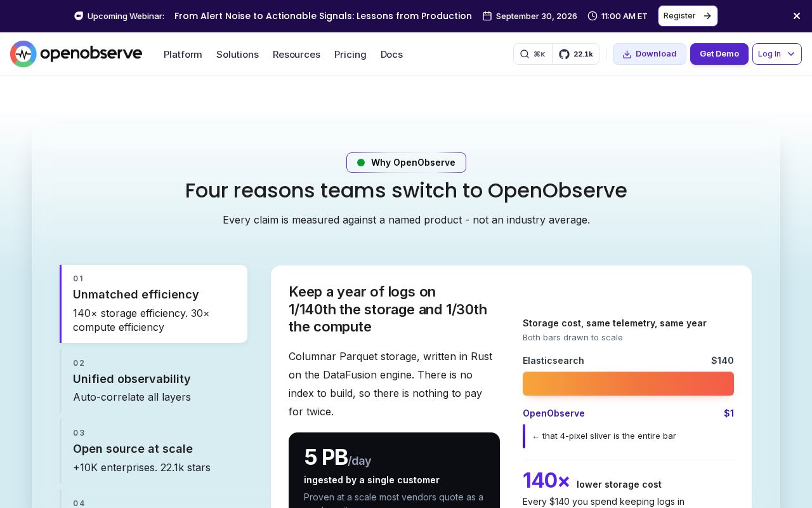Click the 'Elasticsearch' label
This screenshot has height=508, width=812.
553,361
